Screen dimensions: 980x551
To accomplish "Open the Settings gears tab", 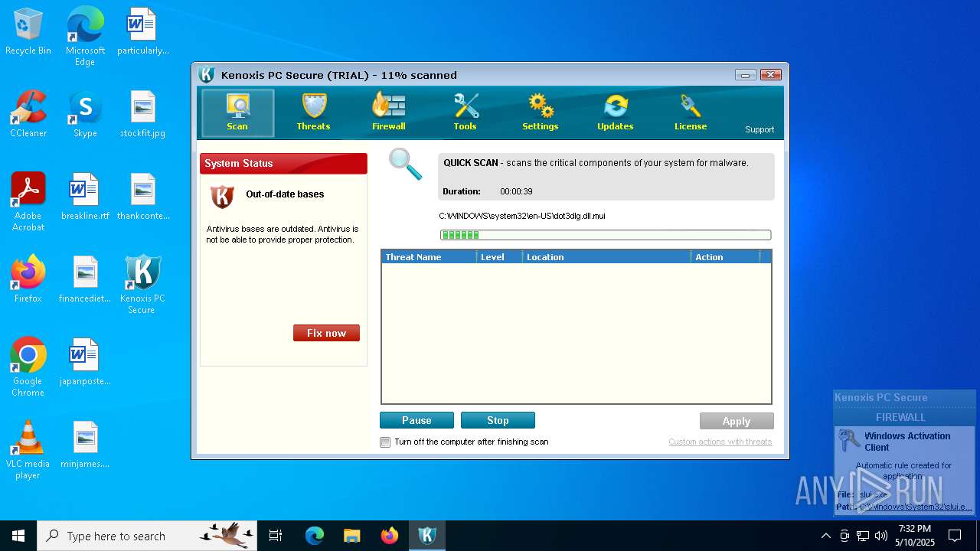I will tap(541, 113).
